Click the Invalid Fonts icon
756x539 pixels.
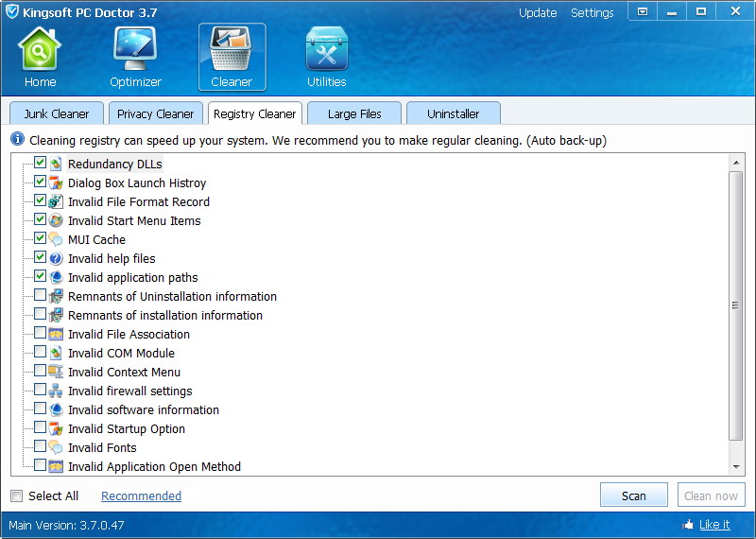pos(56,447)
